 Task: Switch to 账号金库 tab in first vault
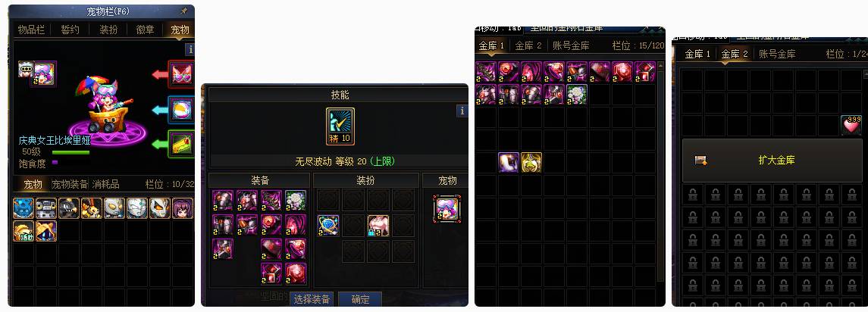point(571,46)
